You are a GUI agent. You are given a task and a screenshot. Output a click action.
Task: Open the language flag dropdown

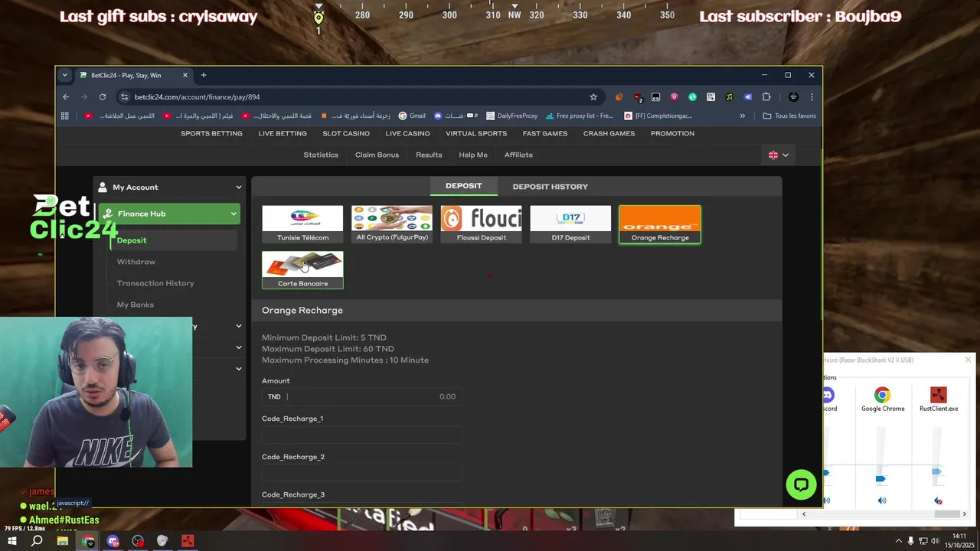(779, 155)
